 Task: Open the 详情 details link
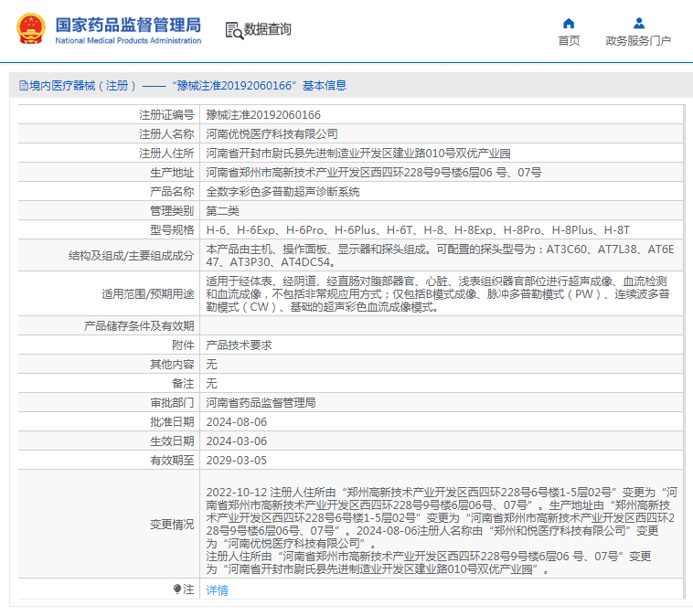coord(217,589)
